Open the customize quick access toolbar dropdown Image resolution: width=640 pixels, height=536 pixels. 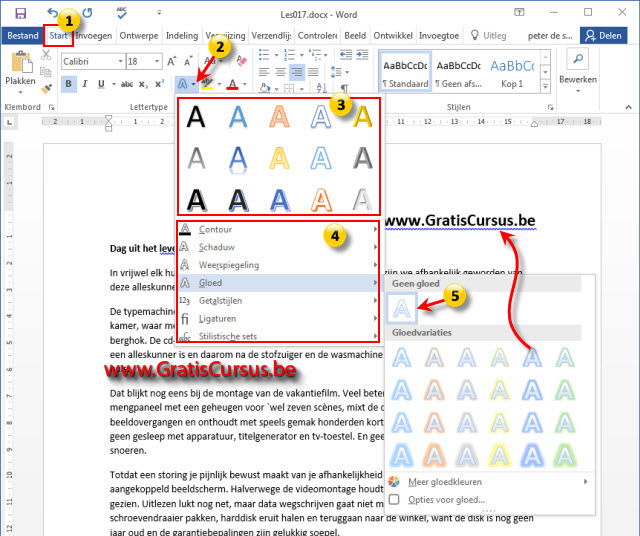click(159, 13)
